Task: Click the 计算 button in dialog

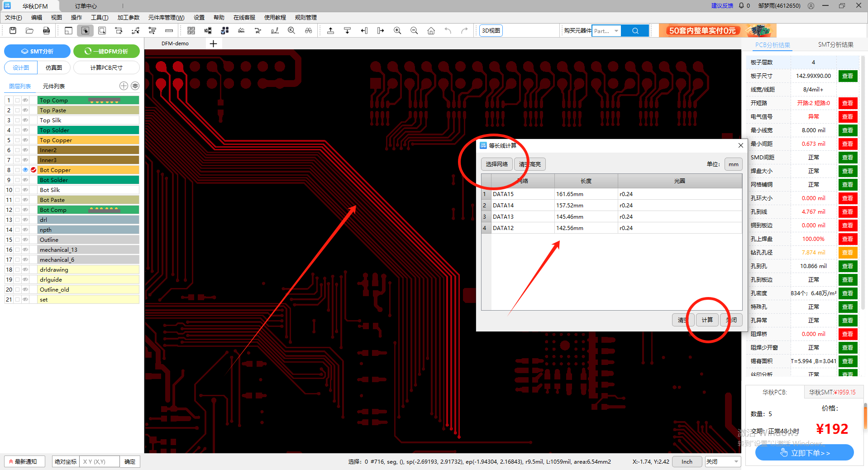Action: tap(707, 320)
